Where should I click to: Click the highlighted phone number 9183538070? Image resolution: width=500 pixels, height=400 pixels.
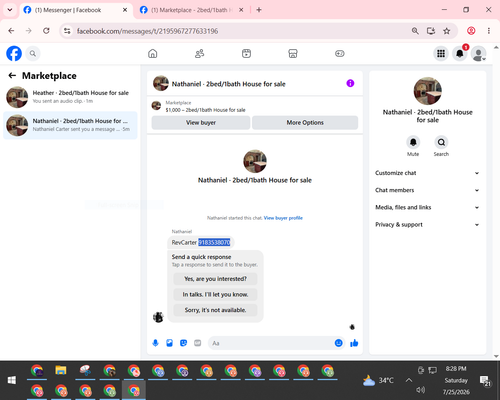point(214,242)
